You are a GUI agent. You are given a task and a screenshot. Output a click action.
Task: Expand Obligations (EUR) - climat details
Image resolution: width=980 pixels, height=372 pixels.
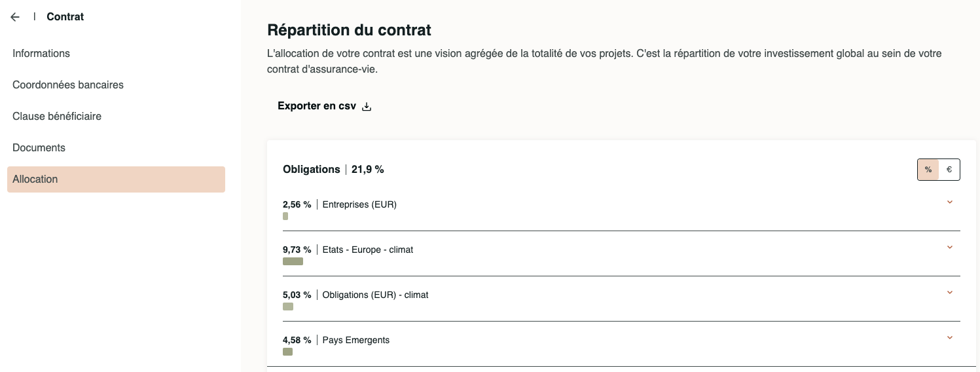click(950, 293)
